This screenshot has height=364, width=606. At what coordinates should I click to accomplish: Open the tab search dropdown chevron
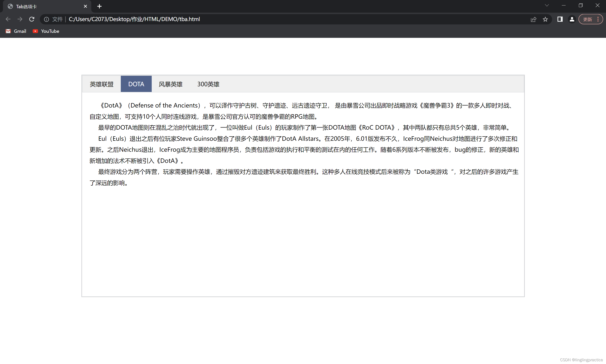[x=547, y=5]
